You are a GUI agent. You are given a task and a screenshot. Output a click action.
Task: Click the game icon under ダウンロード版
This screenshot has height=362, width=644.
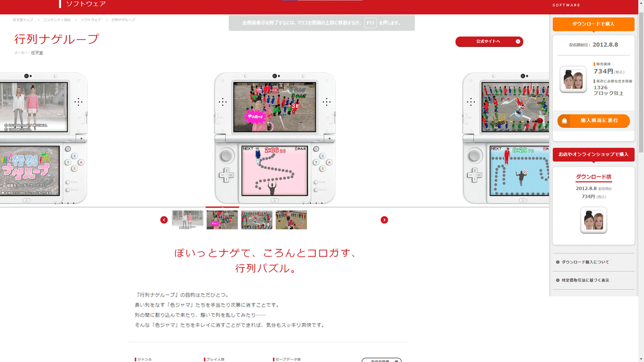coord(594,220)
